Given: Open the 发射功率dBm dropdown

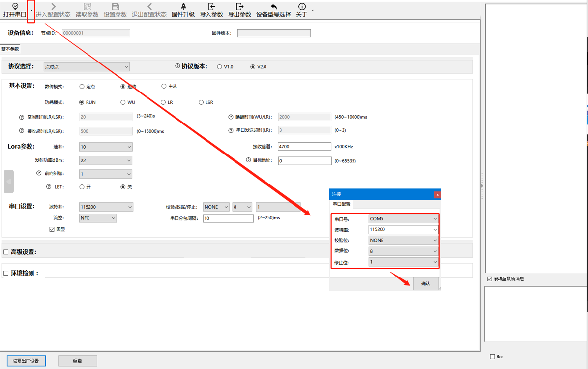Looking at the screenshot, I should click(106, 160).
